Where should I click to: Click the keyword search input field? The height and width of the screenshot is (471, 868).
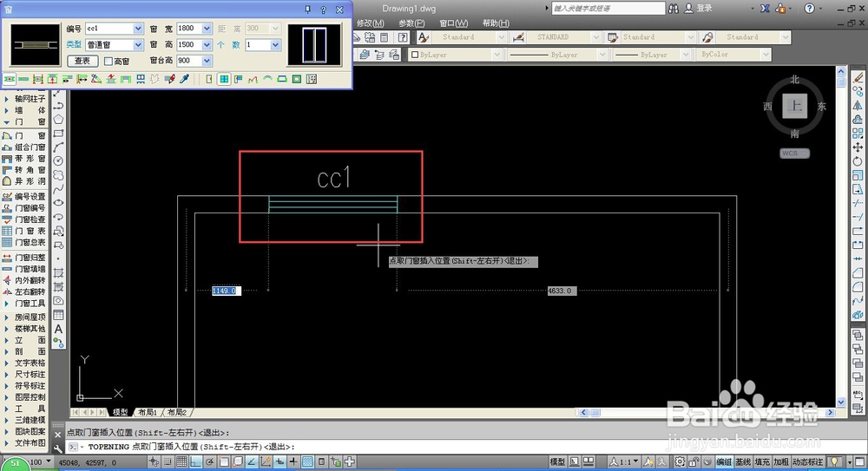tap(608, 9)
